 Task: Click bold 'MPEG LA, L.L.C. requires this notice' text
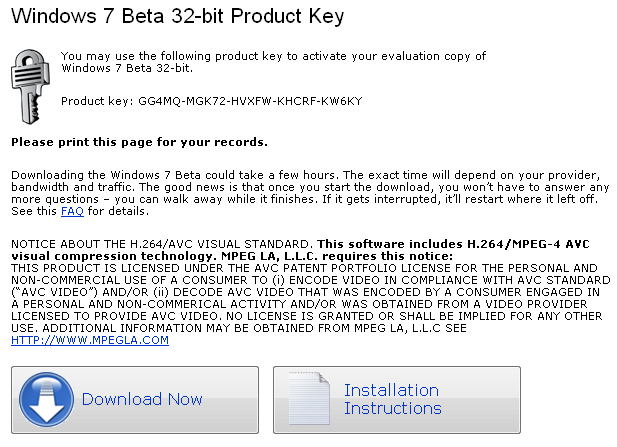(337, 256)
